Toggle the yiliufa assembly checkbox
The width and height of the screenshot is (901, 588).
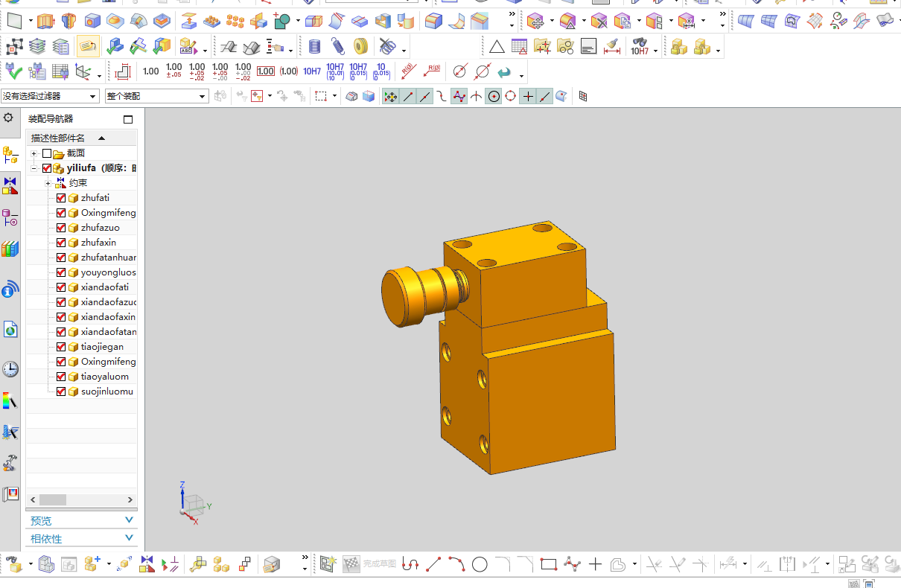[x=47, y=168]
